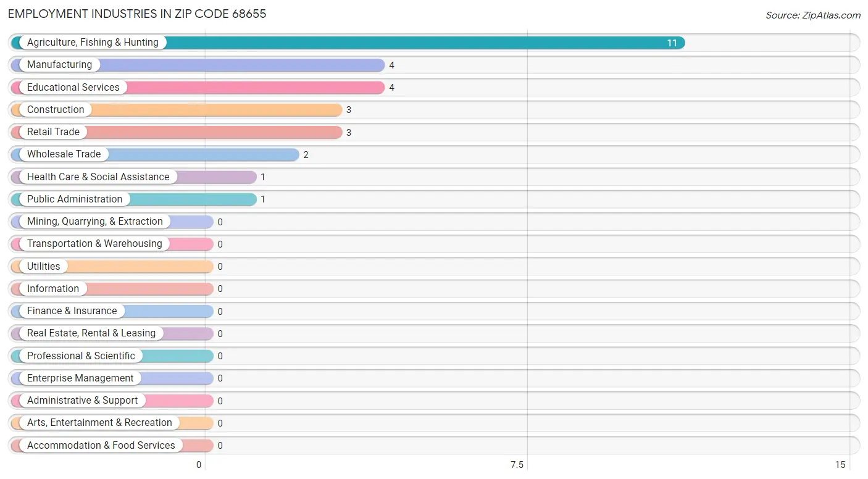This screenshot has width=868, height=479.
Task: Click the Source: ZipAtlas.com credit
Action: (813, 15)
